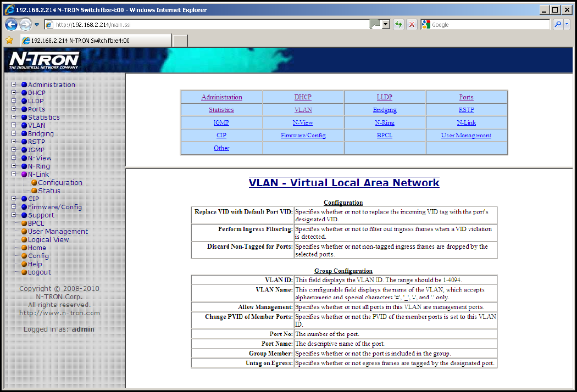Open the DHCP link in help table
The width and height of the screenshot is (577, 392).
303,97
